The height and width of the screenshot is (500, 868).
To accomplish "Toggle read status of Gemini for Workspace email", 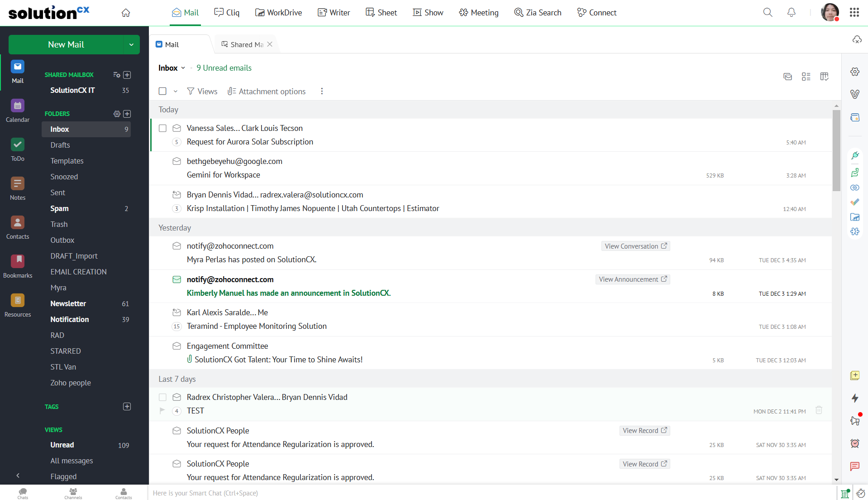I will coord(176,161).
